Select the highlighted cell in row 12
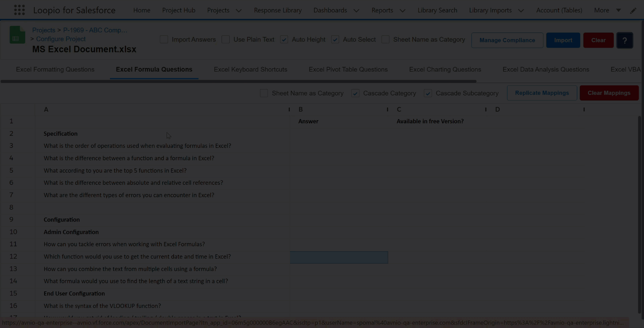644x328 pixels. pos(339,257)
